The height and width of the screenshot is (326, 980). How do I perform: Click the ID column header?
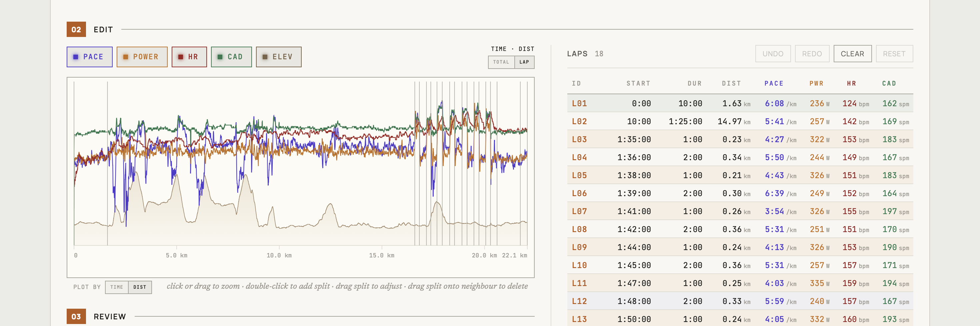(x=576, y=84)
